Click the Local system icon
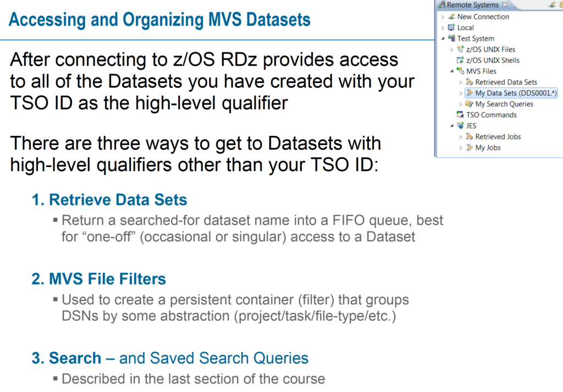Image resolution: width=563 pixels, height=392 pixels. (452, 28)
